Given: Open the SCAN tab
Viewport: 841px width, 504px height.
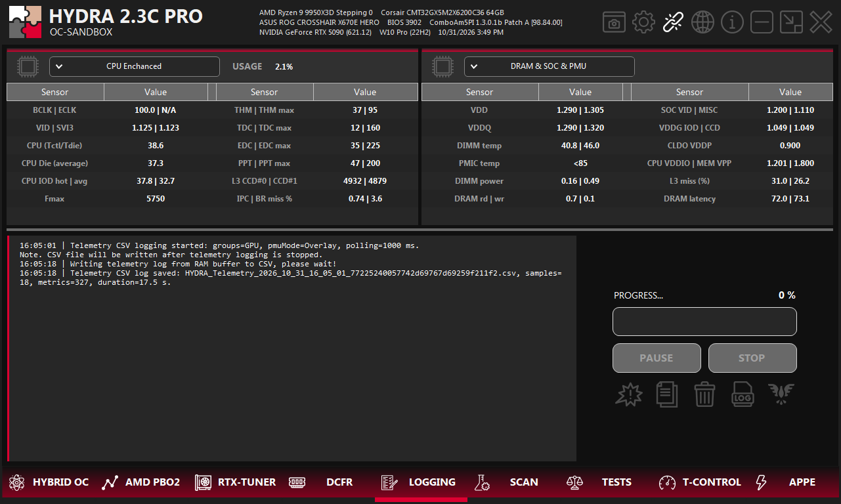Looking at the screenshot, I should 507,482.
